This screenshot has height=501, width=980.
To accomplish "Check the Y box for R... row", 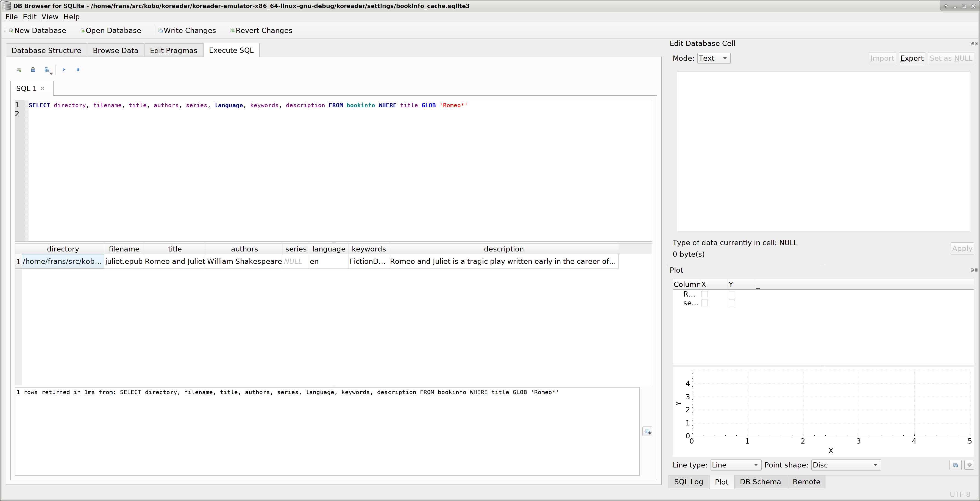I will (x=732, y=294).
